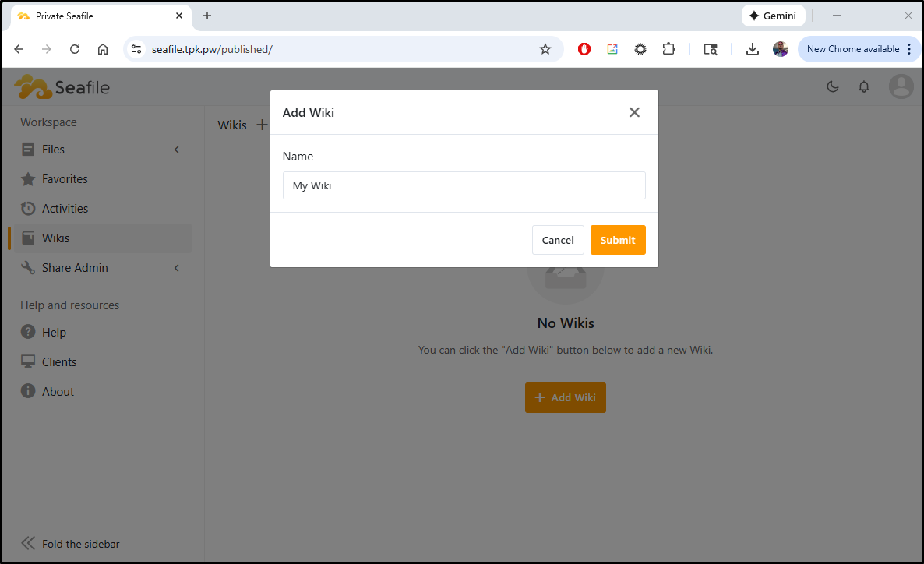Viewport: 924px width, 564px height.
Task: Expand the Files submenu chevron
Action: pyautogui.click(x=177, y=150)
